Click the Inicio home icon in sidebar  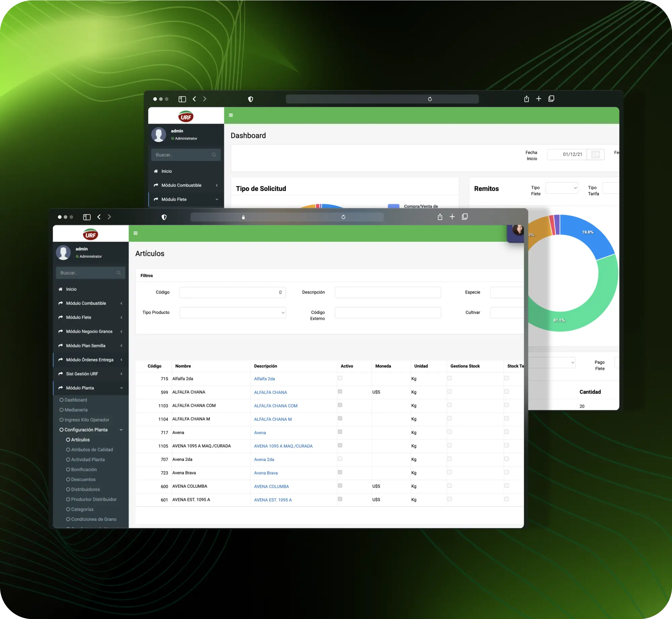(x=60, y=289)
